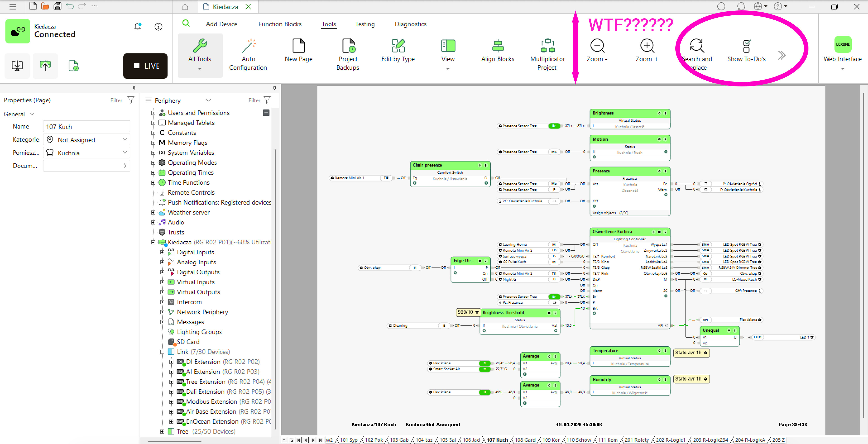The image size is (868, 444).
Task: Toggle LIVE view mode
Action: [x=145, y=66]
